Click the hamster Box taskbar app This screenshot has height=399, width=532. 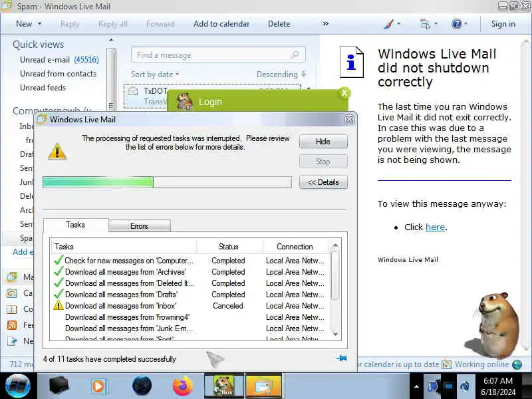pos(224,386)
